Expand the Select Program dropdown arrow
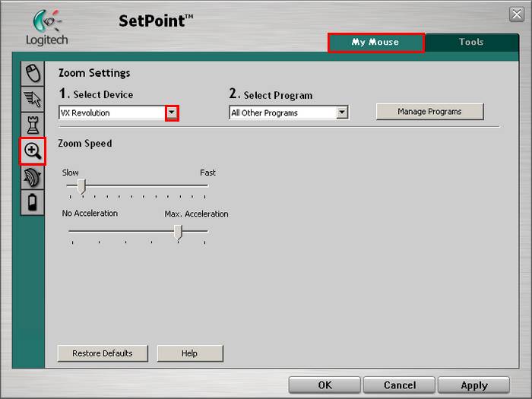The height and width of the screenshot is (399, 532). tap(342, 112)
